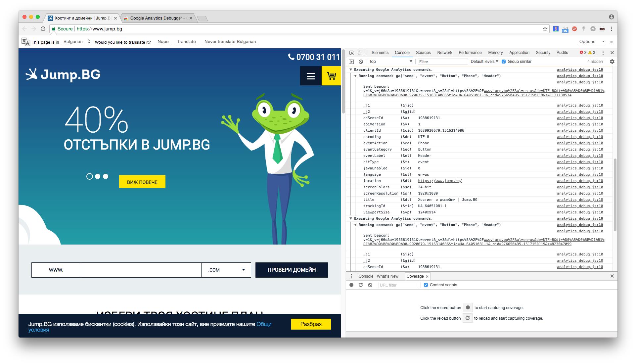Focus the URL filter field in Coverage
Viewport: 636px width, 364px height.
pyautogui.click(x=398, y=285)
